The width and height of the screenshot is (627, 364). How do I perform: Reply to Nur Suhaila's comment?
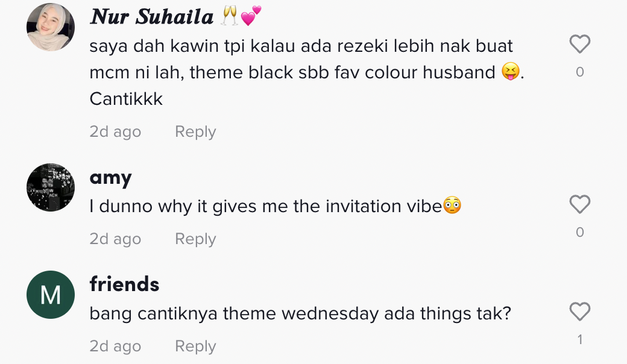(x=195, y=132)
